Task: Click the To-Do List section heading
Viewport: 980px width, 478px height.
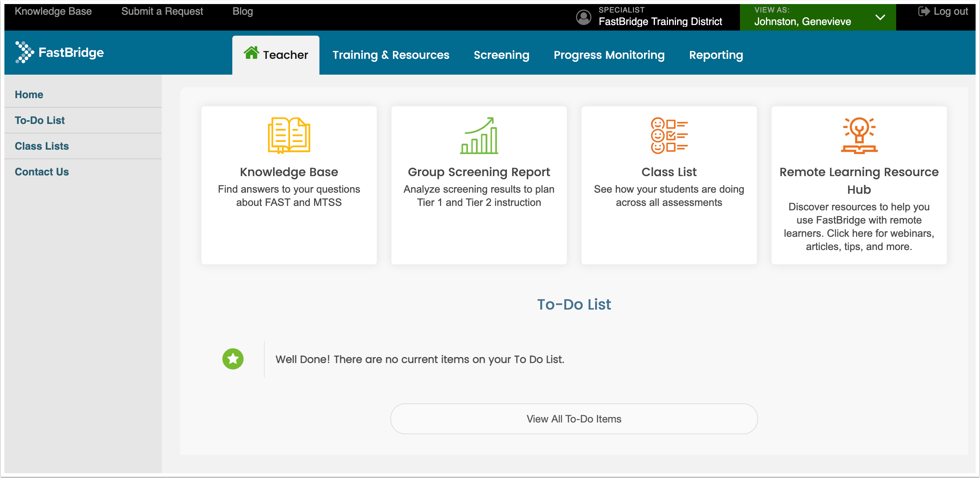Action: [574, 304]
